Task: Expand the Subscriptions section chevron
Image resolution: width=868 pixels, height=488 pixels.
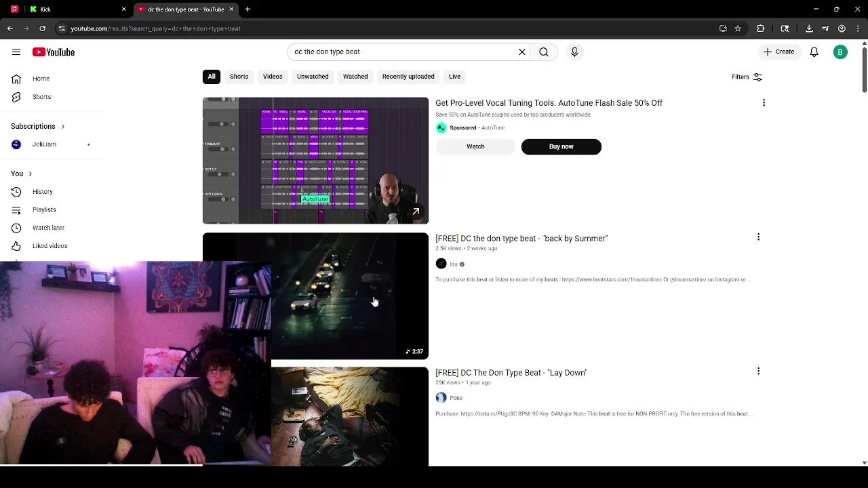Action: [x=62, y=127]
